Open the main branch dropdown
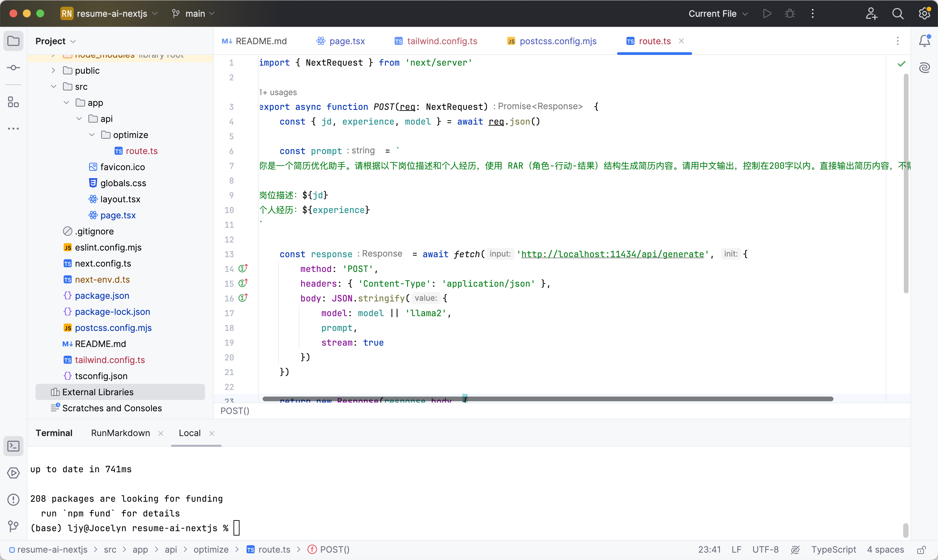 (x=193, y=14)
